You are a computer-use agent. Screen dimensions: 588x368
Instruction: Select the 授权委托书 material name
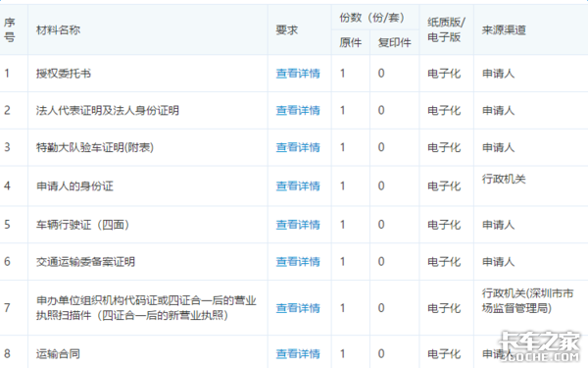64,74
